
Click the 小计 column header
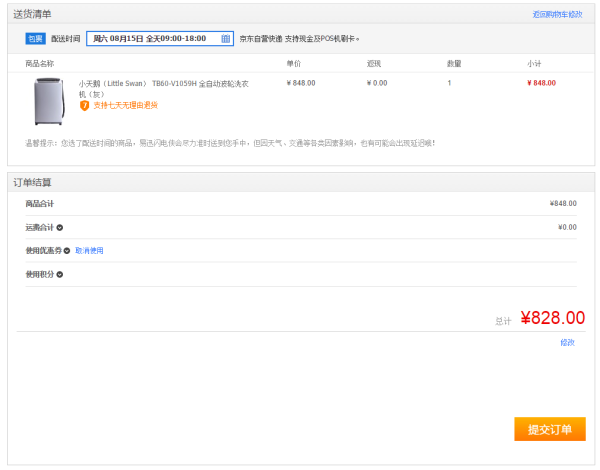534,64
